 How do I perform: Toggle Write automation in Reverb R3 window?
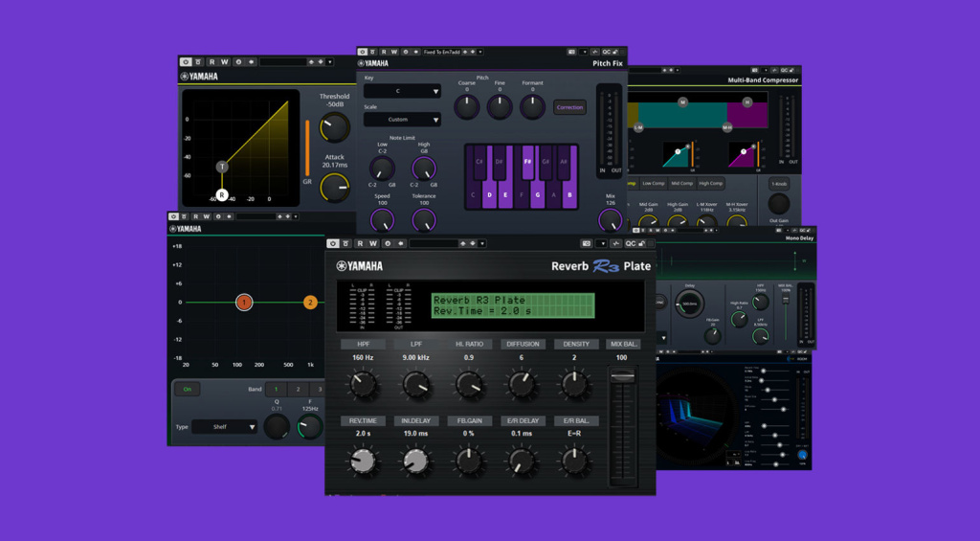373,243
